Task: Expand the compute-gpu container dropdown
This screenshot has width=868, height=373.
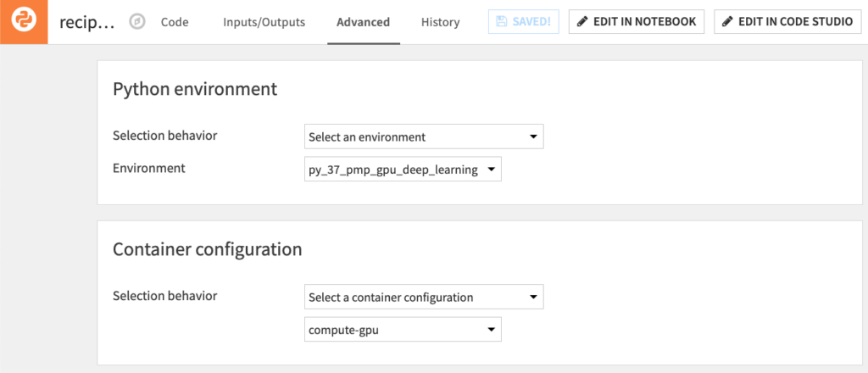Action: 403,331
